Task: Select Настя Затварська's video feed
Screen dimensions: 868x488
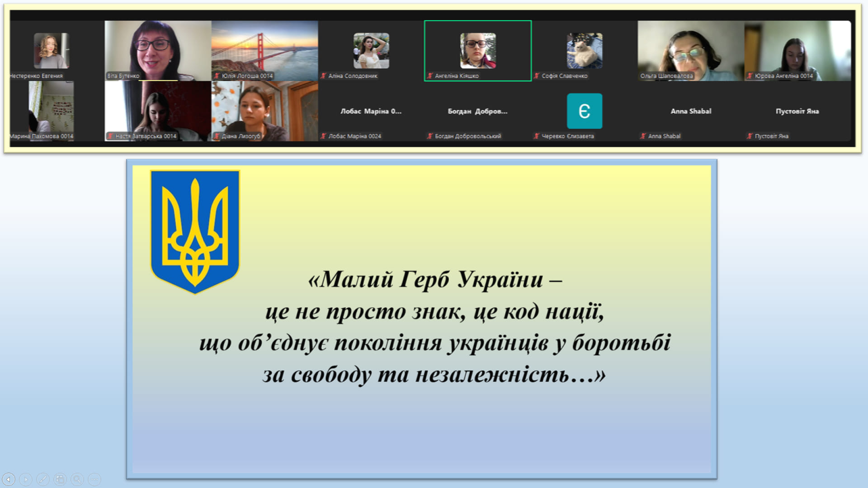Action: pyautogui.click(x=158, y=111)
